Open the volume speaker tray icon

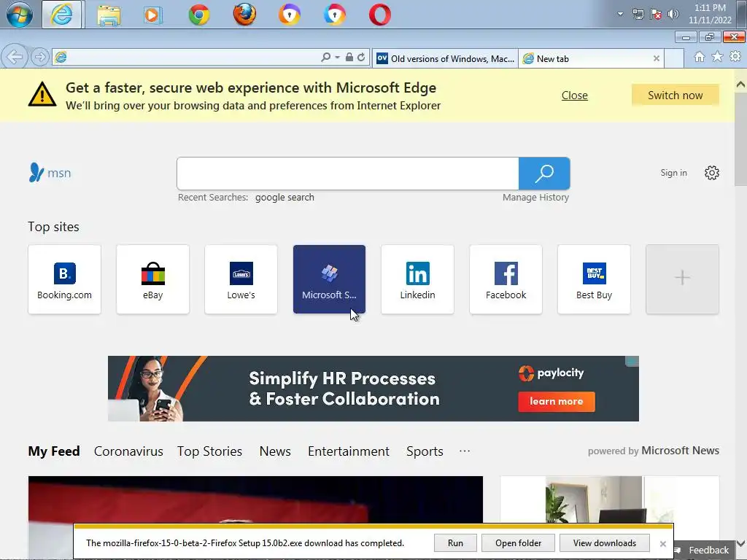(x=673, y=14)
